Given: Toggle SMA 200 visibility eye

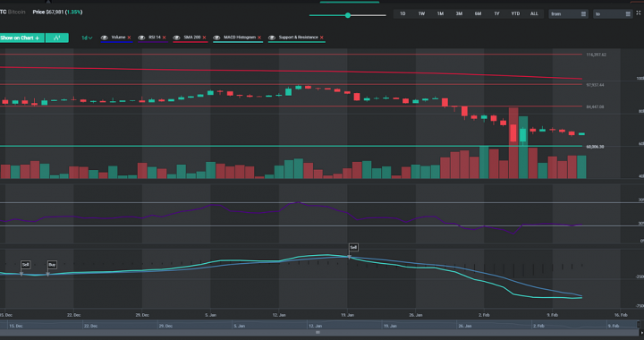Looking at the screenshot, I should (x=176, y=38).
